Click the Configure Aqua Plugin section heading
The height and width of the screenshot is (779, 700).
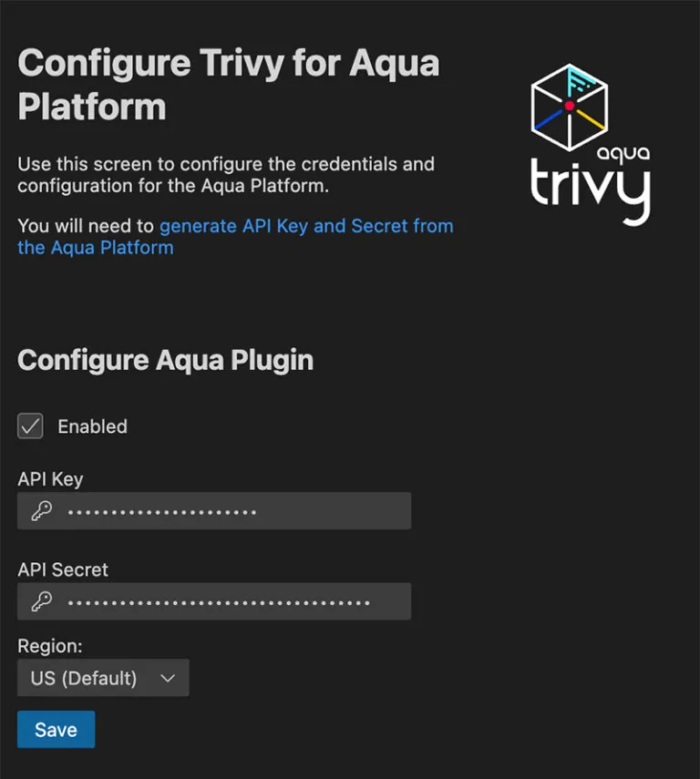(164, 360)
